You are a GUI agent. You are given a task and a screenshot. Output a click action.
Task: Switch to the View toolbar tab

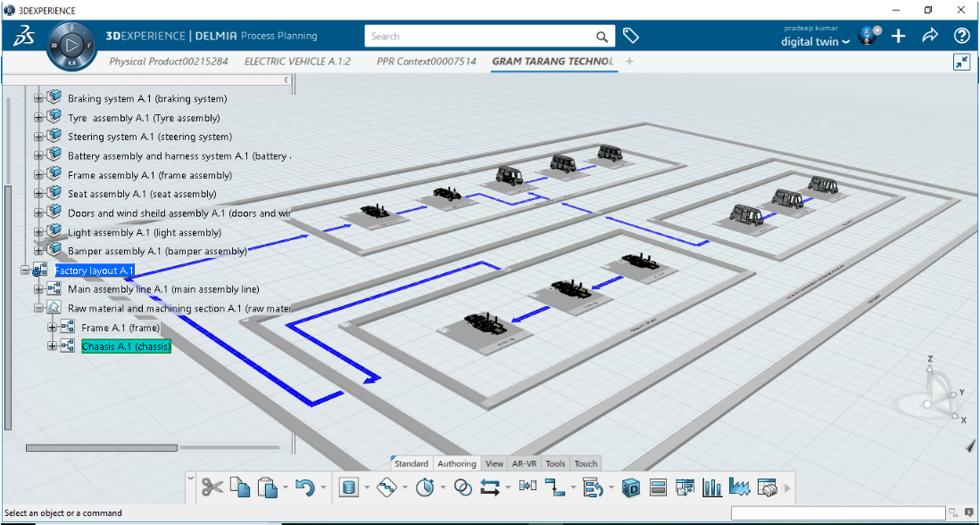tap(494, 463)
